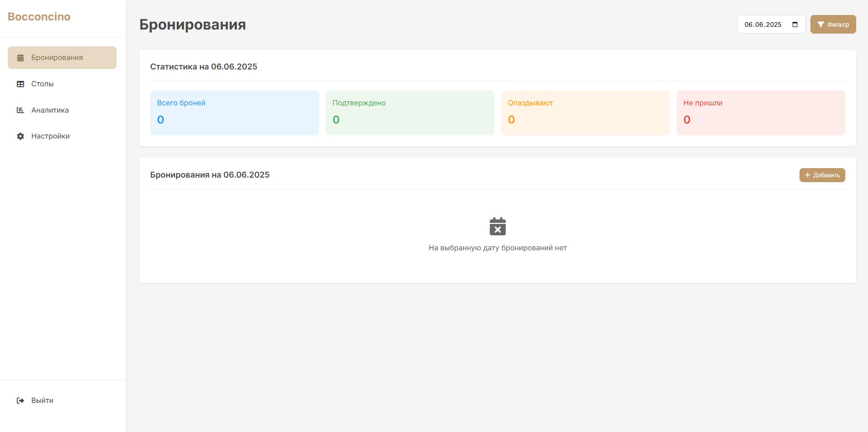Click the crossed calendar empty-state icon
The height and width of the screenshot is (432, 868).
coord(498,226)
